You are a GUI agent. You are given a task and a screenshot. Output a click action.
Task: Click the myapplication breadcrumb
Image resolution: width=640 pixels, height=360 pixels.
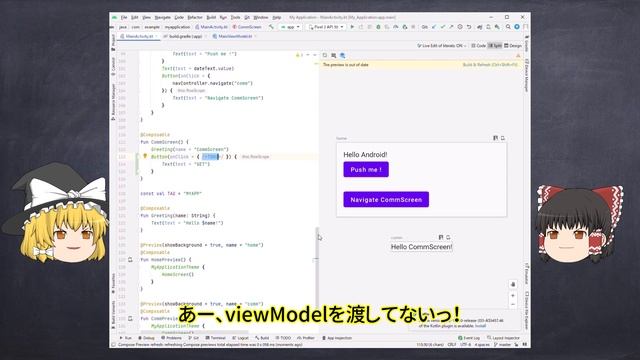[177, 27]
